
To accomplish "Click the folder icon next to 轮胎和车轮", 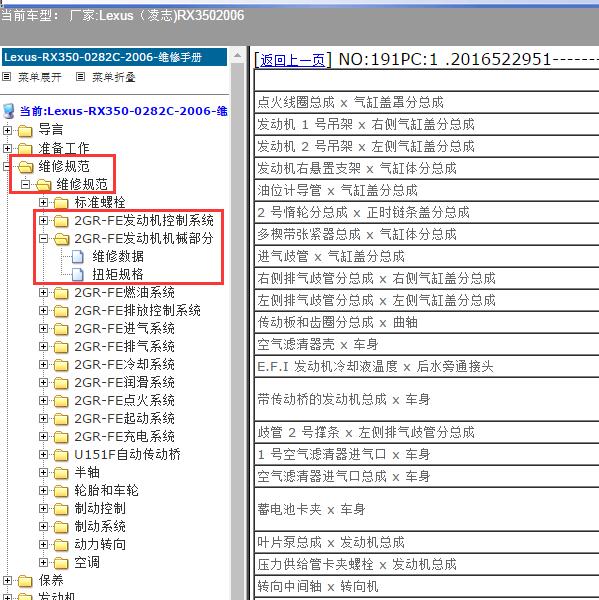I will pyautogui.click(x=61, y=491).
